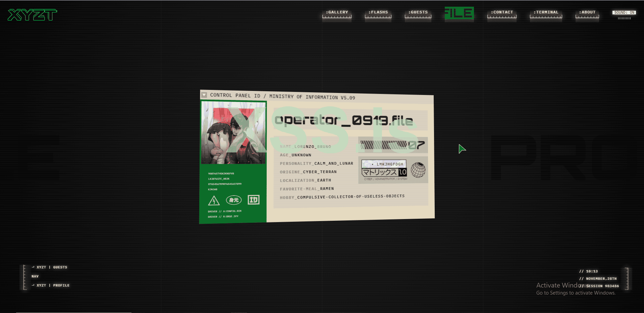Go to Settings to activate Windows link
644x313 pixels.
click(576, 293)
